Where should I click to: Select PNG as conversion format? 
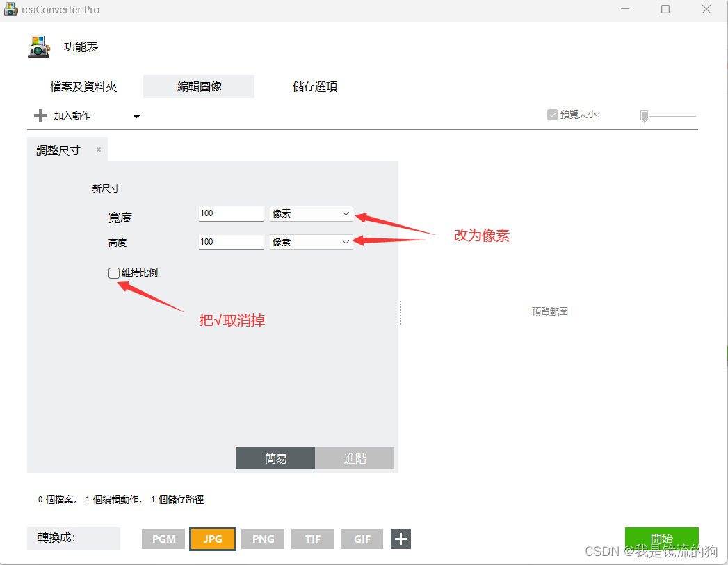pos(262,539)
